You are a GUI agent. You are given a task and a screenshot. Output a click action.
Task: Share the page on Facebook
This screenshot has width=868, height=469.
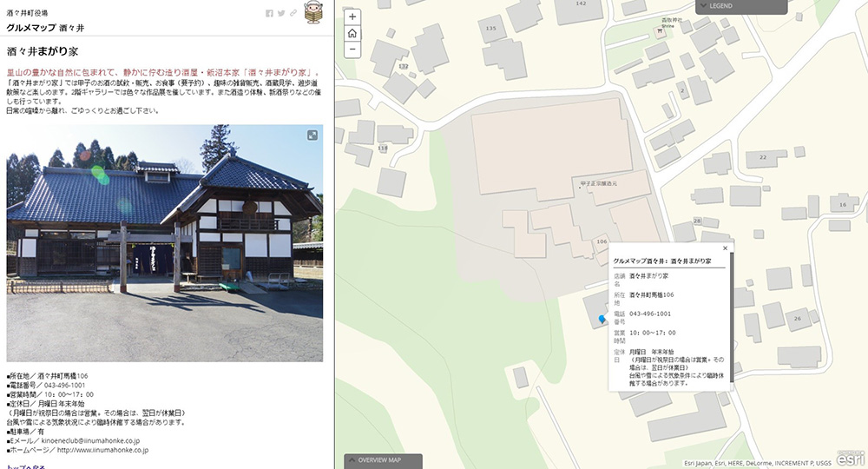pyautogui.click(x=270, y=13)
